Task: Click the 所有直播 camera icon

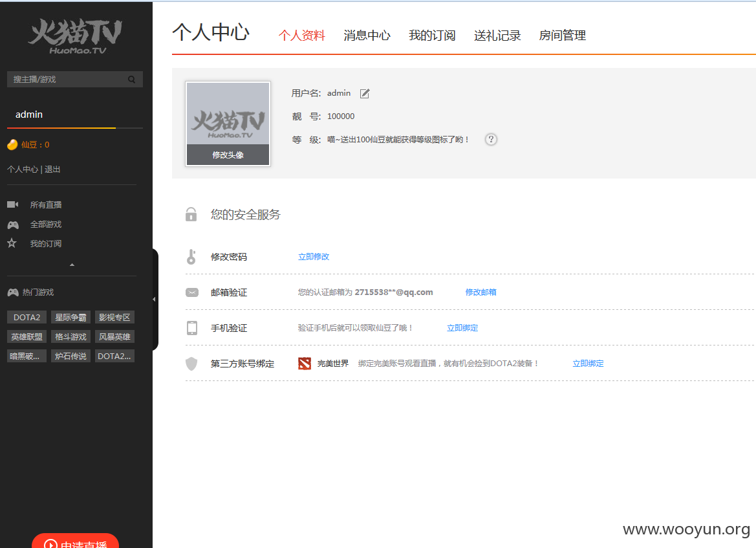Action: (12, 204)
